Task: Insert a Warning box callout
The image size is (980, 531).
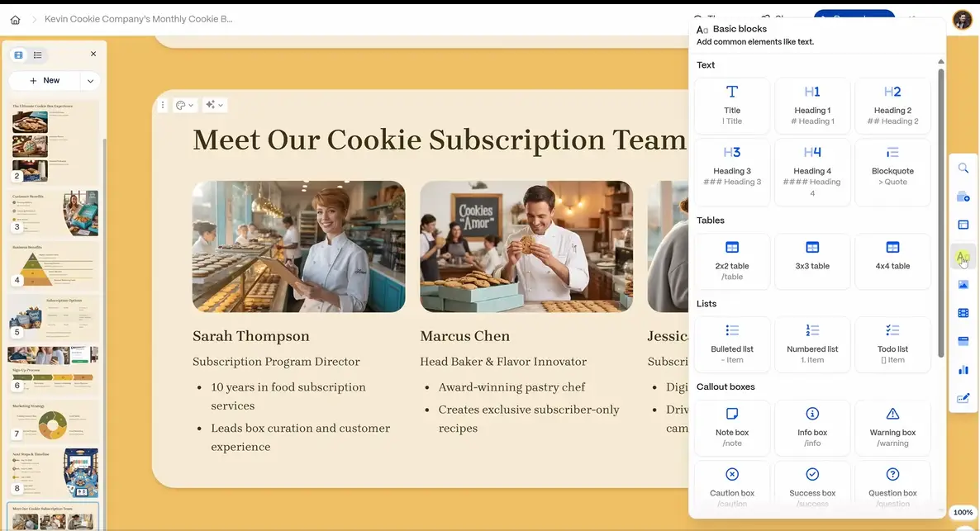Action: 892,427
